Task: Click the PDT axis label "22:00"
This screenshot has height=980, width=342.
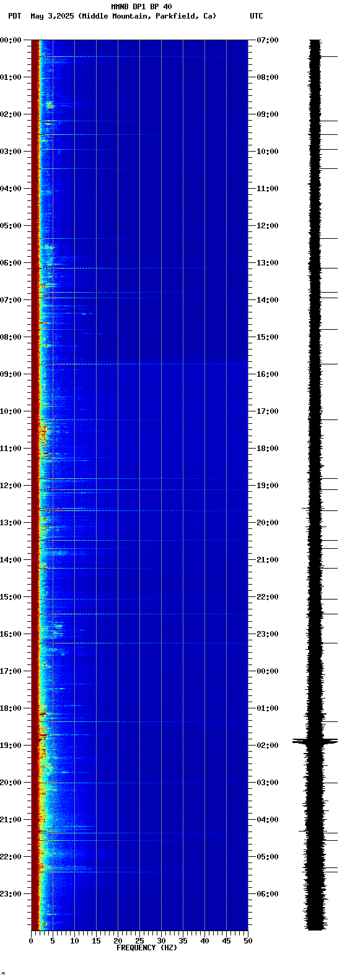Action: point(11,857)
